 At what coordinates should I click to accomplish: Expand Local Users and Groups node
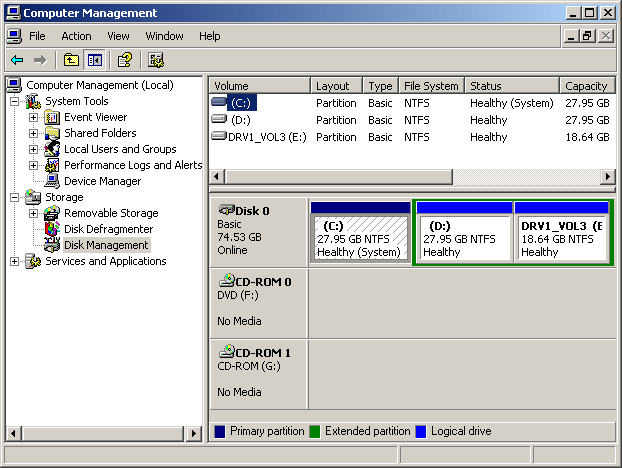(x=34, y=150)
